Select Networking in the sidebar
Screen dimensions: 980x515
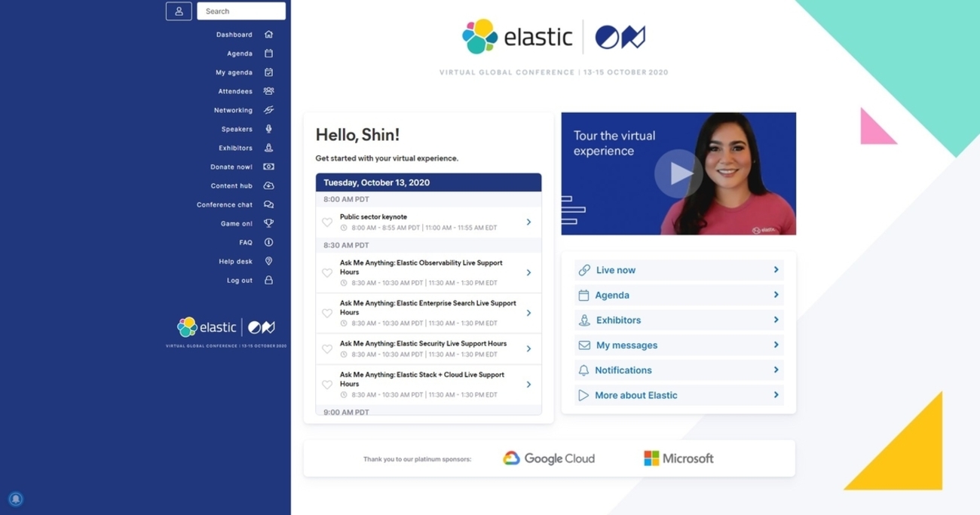coord(233,110)
